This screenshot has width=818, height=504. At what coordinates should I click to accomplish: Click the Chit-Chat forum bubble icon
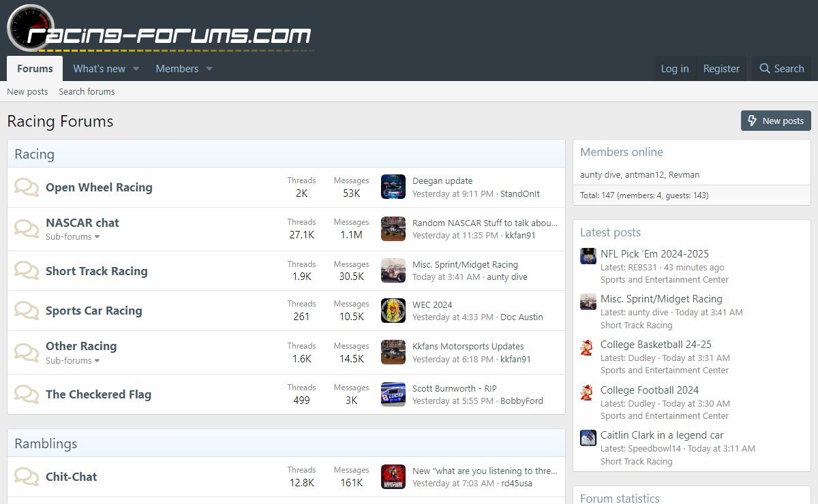27,477
